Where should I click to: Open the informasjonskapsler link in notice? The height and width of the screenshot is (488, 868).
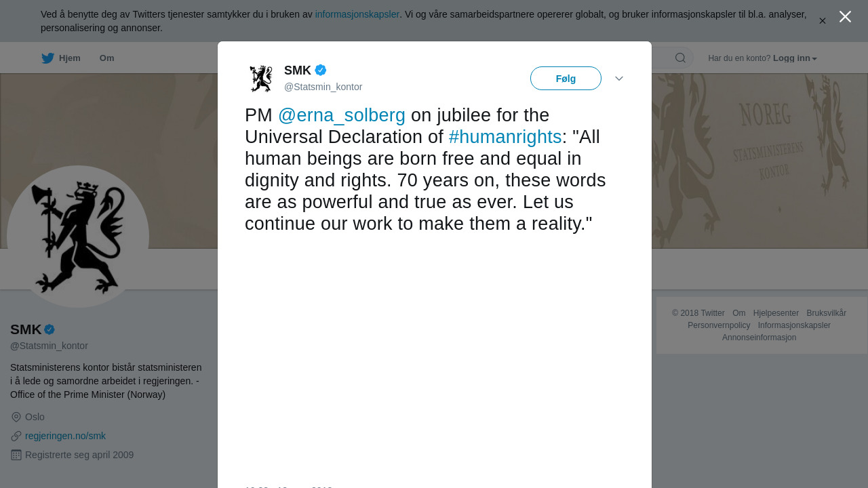pos(357,14)
